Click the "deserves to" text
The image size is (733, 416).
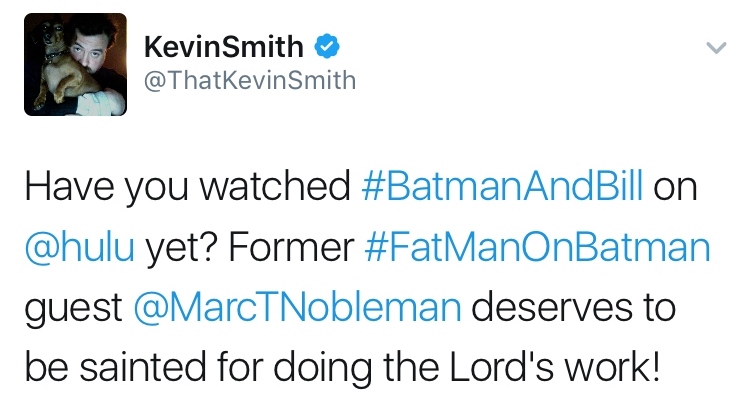(x=580, y=306)
